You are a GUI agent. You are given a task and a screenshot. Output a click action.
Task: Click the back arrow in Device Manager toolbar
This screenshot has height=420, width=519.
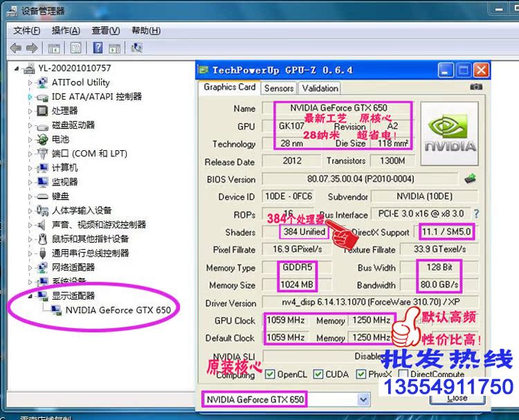pyautogui.click(x=15, y=48)
